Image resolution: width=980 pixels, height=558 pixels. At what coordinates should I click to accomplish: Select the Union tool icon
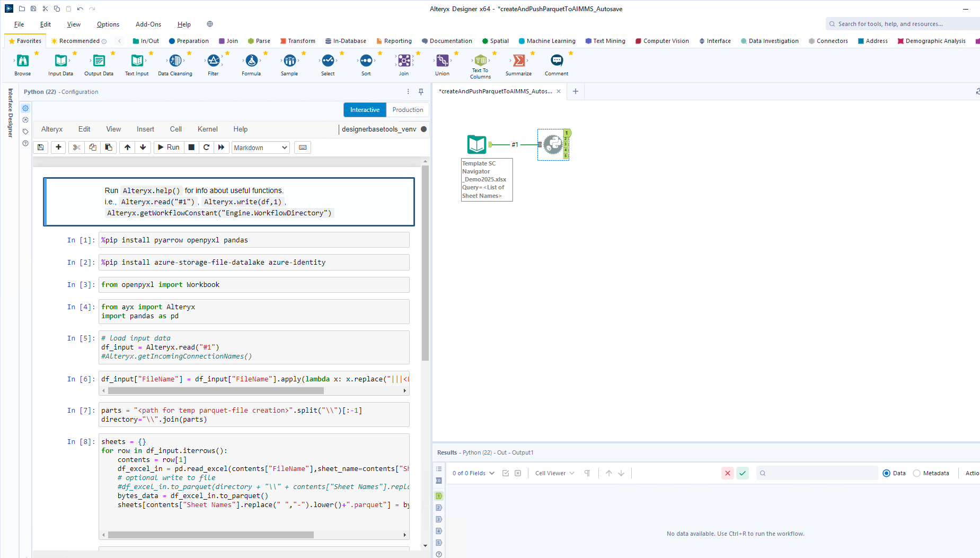[x=443, y=60]
